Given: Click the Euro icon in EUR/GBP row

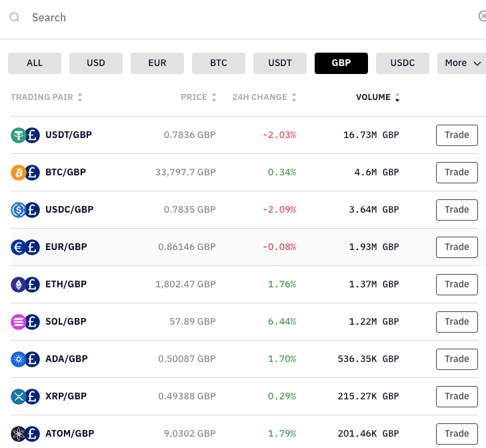Looking at the screenshot, I should [18, 247].
